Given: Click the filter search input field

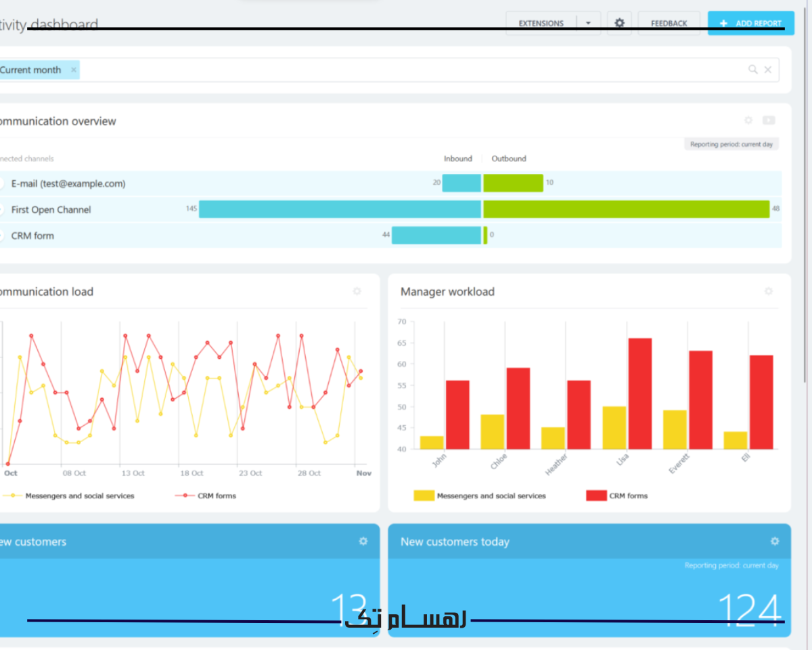Looking at the screenshot, I should click(x=406, y=70).
